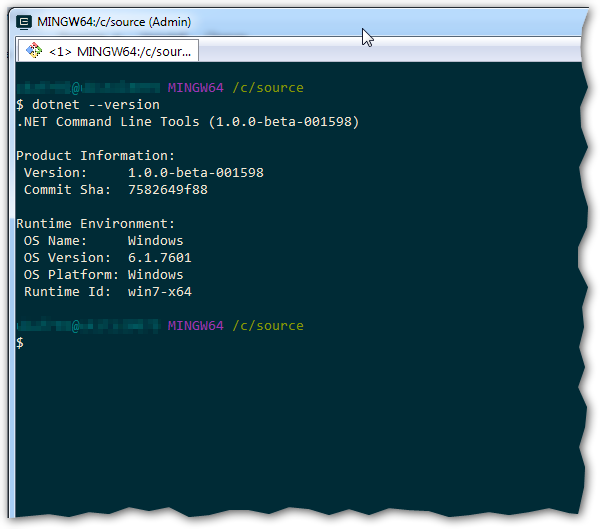Click the 'Runtime Id:' label
Viewport: 600px width, 529px height.
coord(67,292)
